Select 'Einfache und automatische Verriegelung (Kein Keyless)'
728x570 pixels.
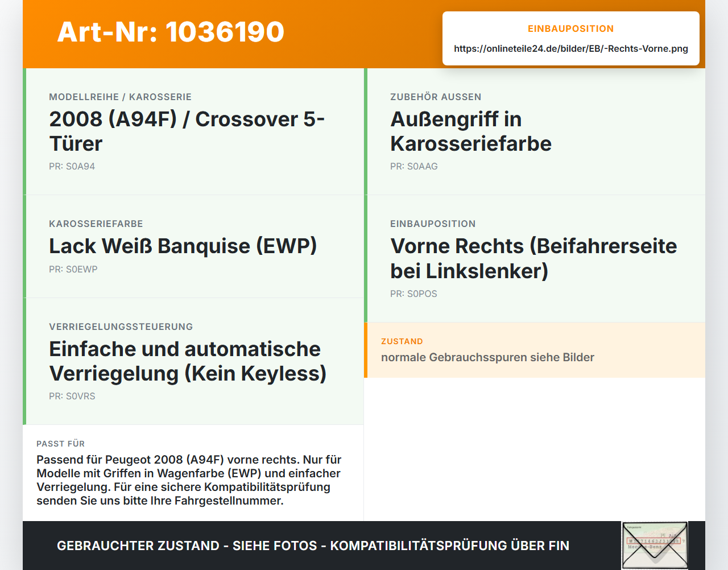tap(188, 361)
